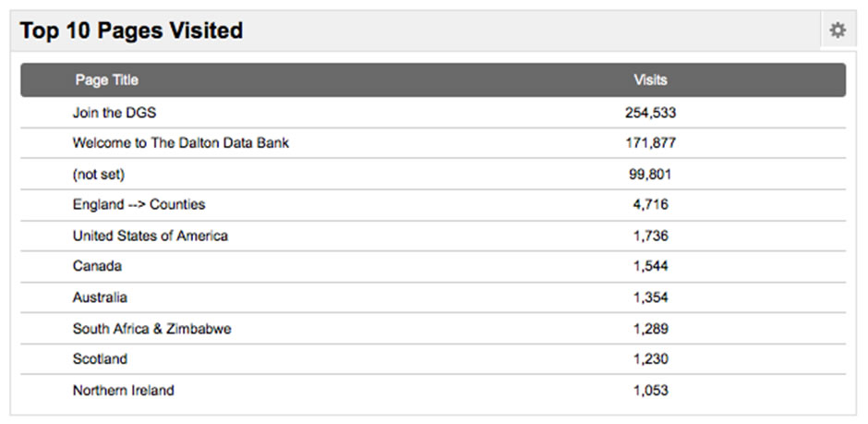Select United States of America entry
868x424 pixels.
pos(150,236)
